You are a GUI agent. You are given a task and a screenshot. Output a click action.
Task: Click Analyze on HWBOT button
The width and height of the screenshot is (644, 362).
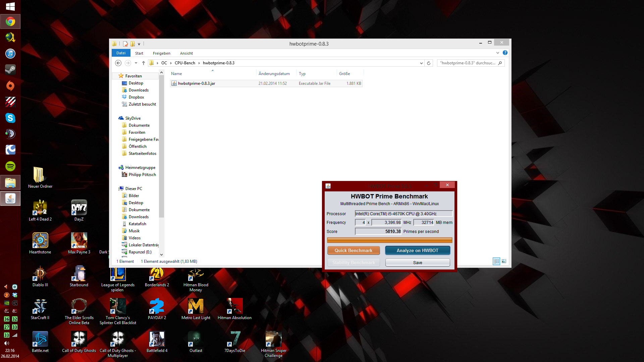pyautogui.click(x=418, y=251)
